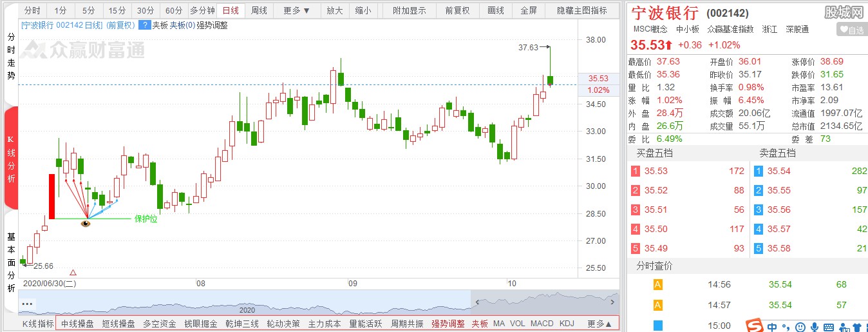Click the 14:56 trade row icon A

(657, 284)
